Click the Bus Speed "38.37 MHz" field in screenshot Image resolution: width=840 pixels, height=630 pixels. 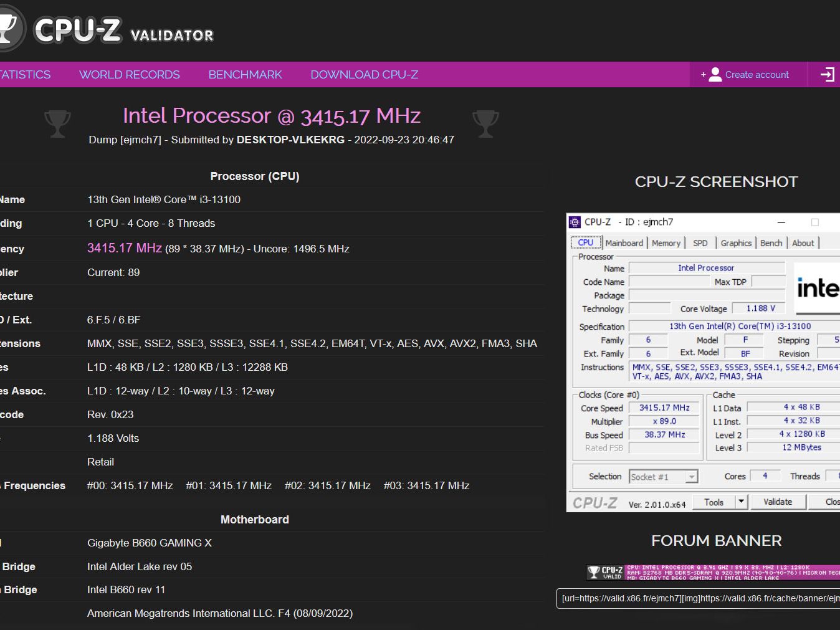point(664,435)
